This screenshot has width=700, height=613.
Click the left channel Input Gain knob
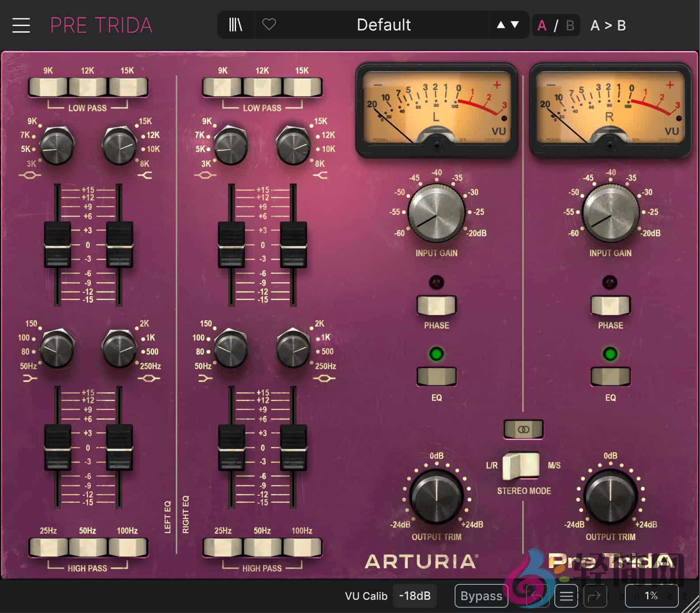tap(436, 214)
